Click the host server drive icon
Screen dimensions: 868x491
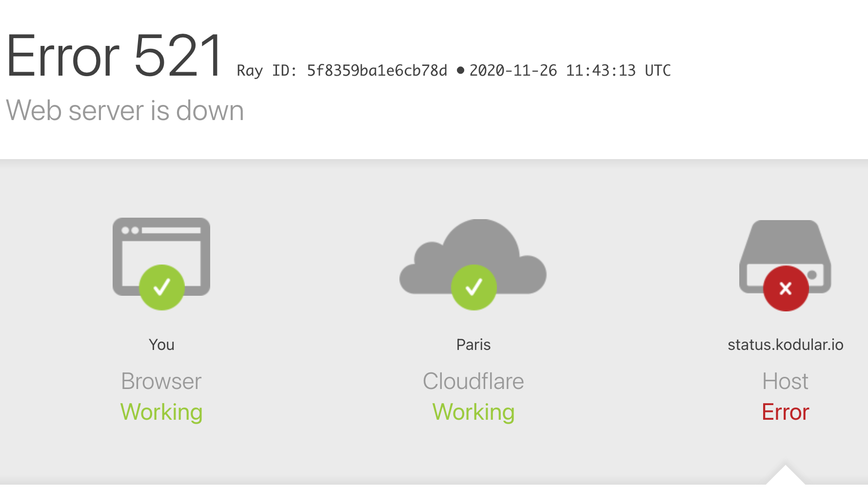[x=785, y=256]
